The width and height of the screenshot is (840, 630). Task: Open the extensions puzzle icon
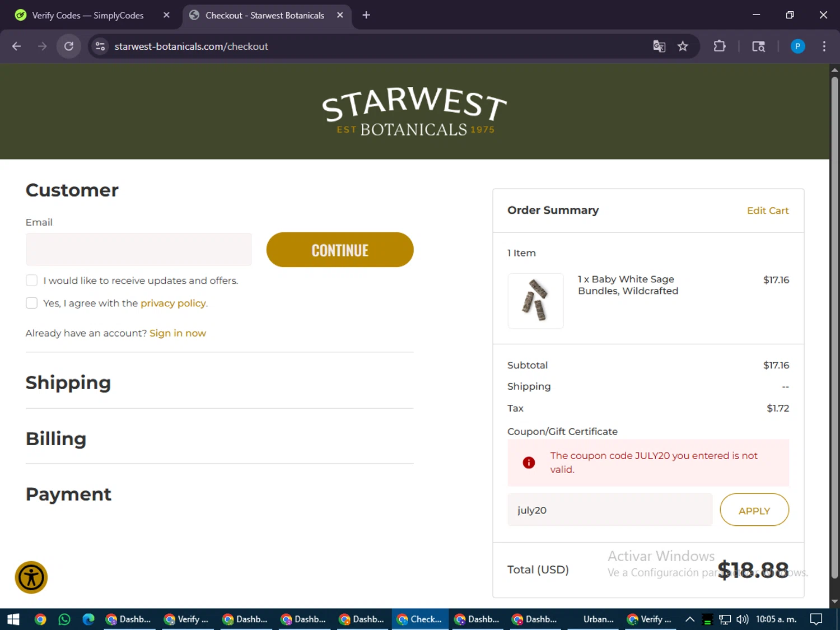(720, 46)
